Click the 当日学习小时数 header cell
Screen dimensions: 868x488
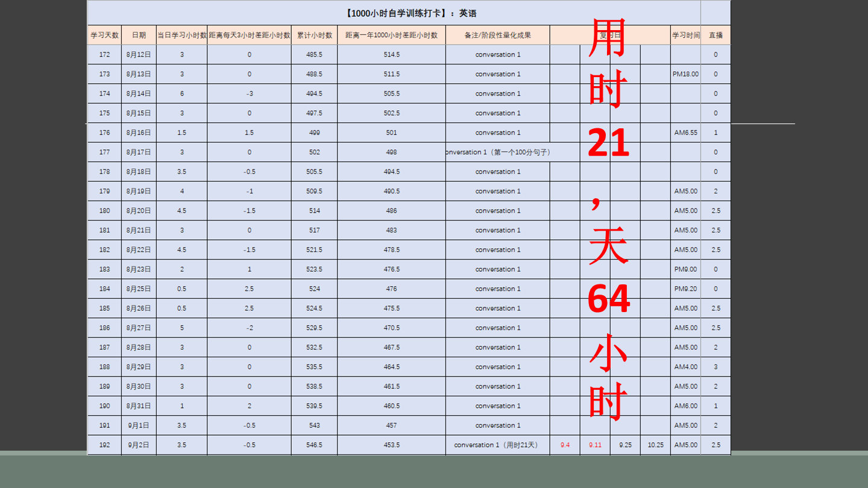(x=181, y=35)
